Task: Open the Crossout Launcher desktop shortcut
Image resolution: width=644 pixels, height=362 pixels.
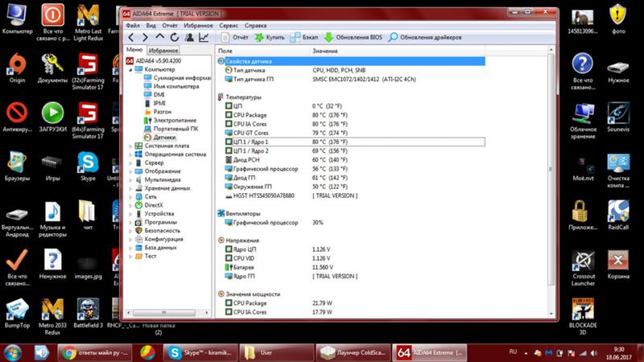Action: pyautogui.click(x=583, y=268)
